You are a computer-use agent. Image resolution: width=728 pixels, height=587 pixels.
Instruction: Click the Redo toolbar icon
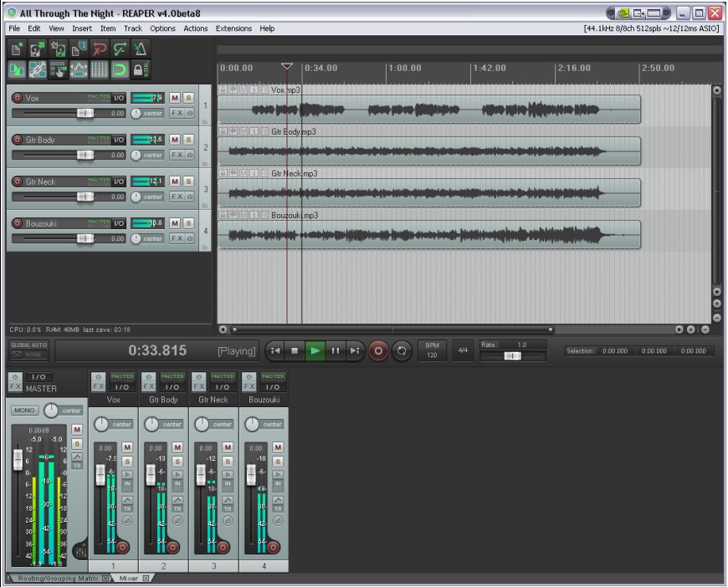120,48
